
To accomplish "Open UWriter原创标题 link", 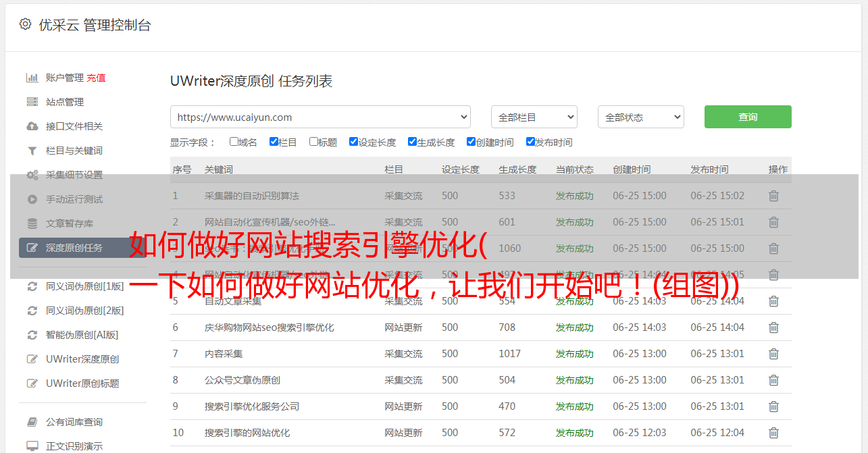I will click(82, 383).
